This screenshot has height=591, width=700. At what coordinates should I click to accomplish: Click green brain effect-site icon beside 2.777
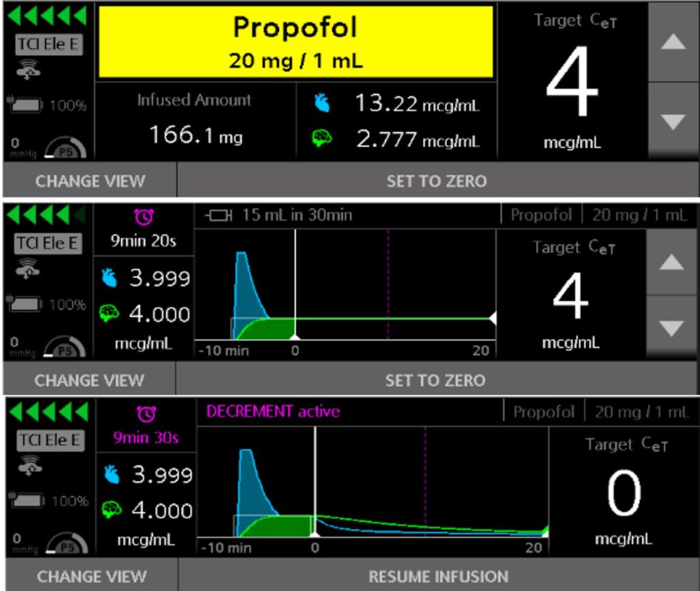[x=322, y=138]
